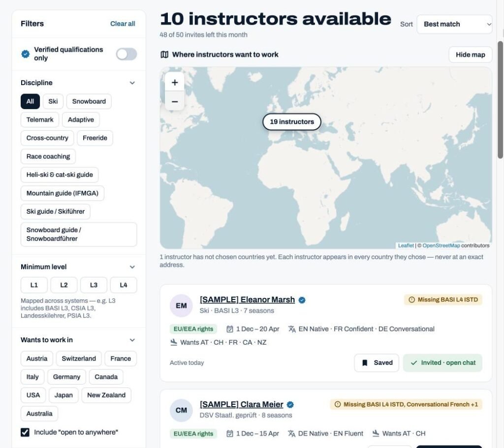Choose Cross-country discipline filter
The width and height of the screenshot is (504, 448).
(47, 138)
